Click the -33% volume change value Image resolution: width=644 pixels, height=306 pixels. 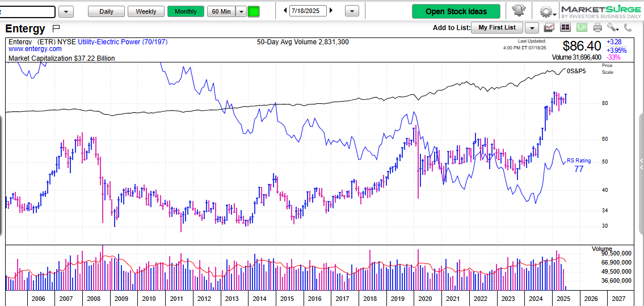tap(613, 57)
